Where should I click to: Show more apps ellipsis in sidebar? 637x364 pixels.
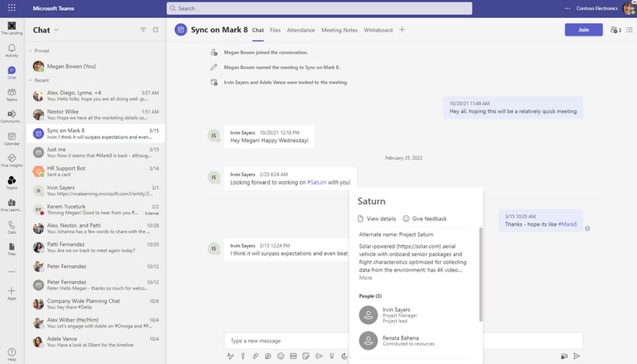pos(11,272)
